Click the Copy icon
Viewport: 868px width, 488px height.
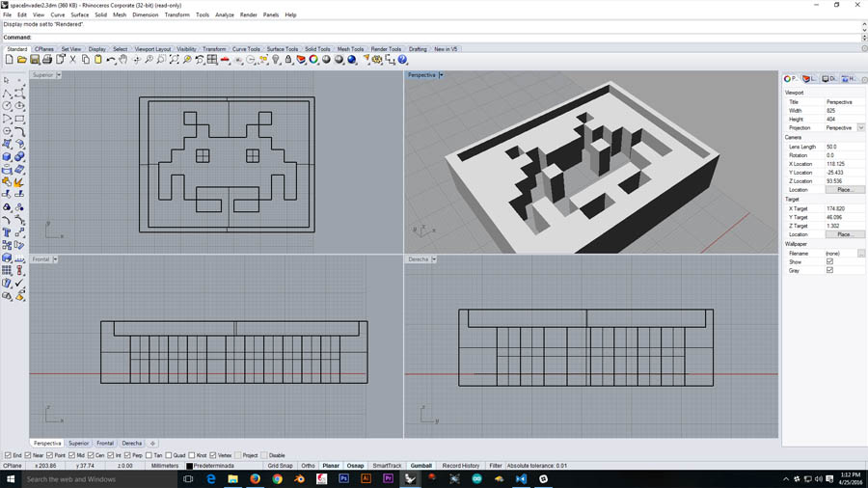click(x=85, y=60)
